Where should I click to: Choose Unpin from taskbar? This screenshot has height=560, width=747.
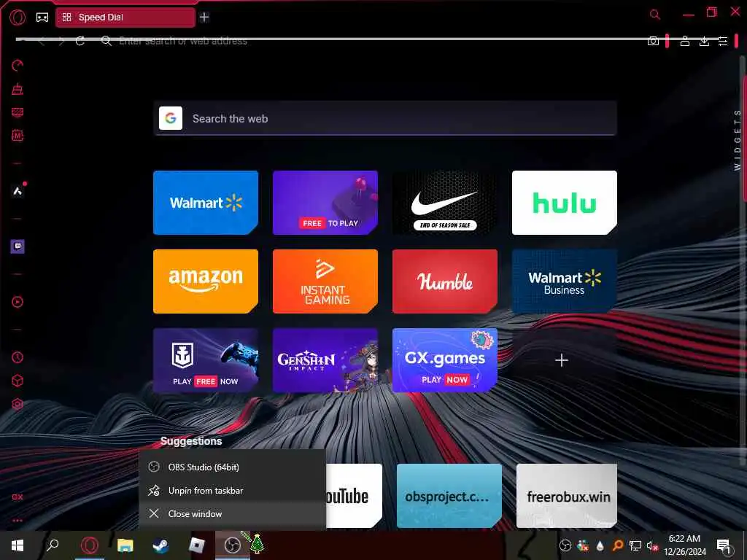[x=233, y=491]
